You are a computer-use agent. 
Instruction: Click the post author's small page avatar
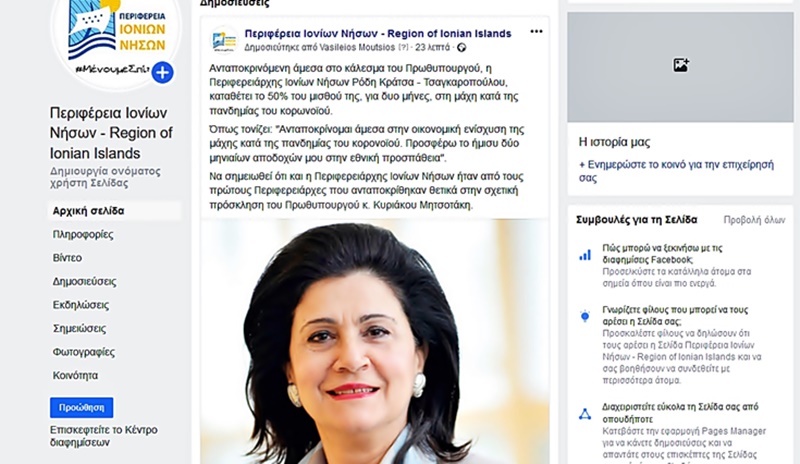coord(223,40)
